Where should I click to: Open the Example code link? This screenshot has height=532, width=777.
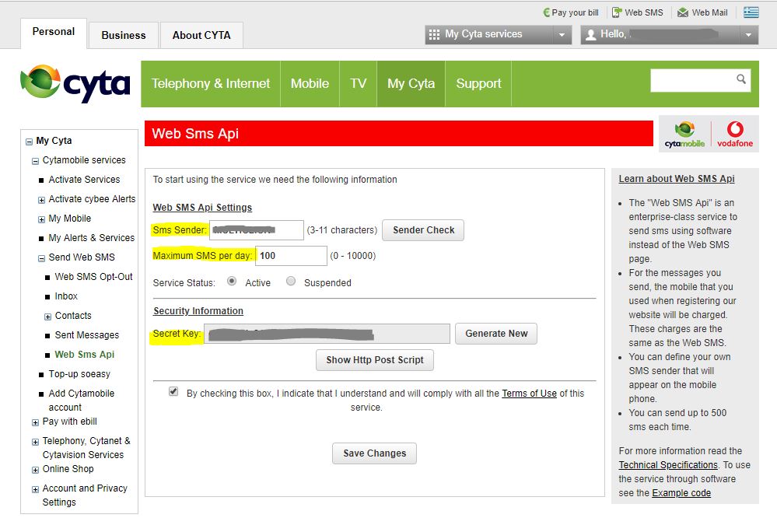coord(681,493)
